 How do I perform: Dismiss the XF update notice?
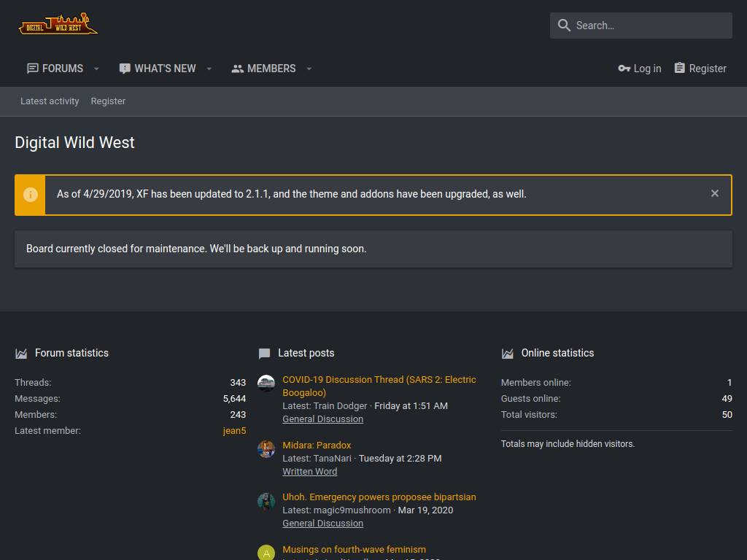click(715, 193)
